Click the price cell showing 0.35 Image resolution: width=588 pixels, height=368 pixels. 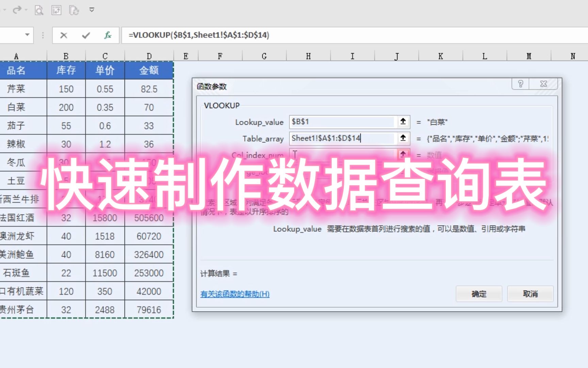point(105,107)
